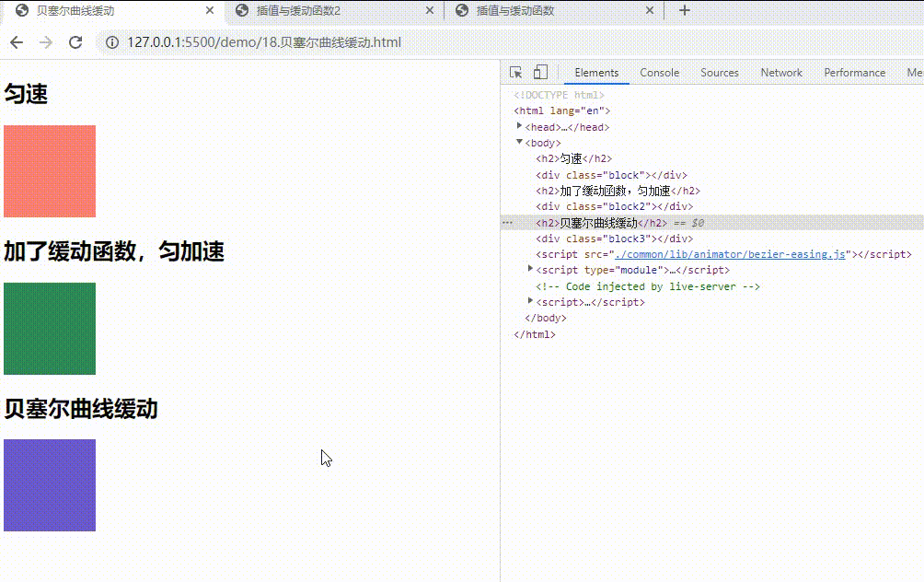Select the div class="block" row
Screen dimensions: 924x582
612,175
